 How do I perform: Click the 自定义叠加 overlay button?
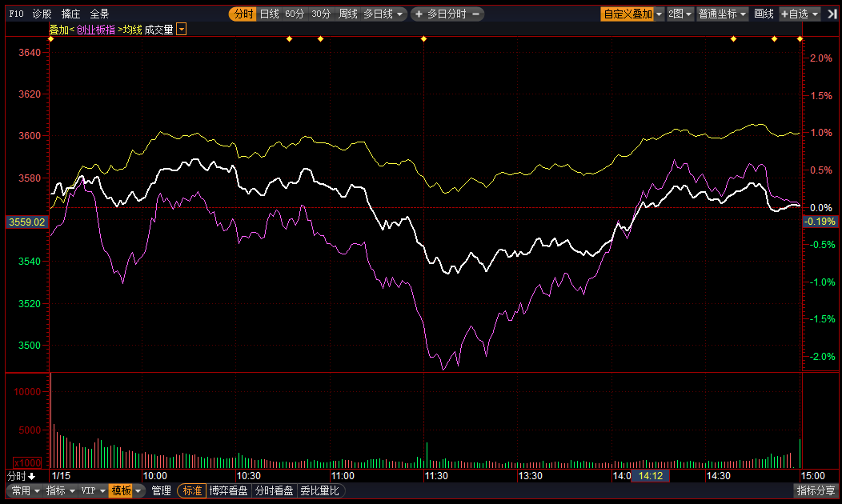pyautogui.click(x=627, y=14)
